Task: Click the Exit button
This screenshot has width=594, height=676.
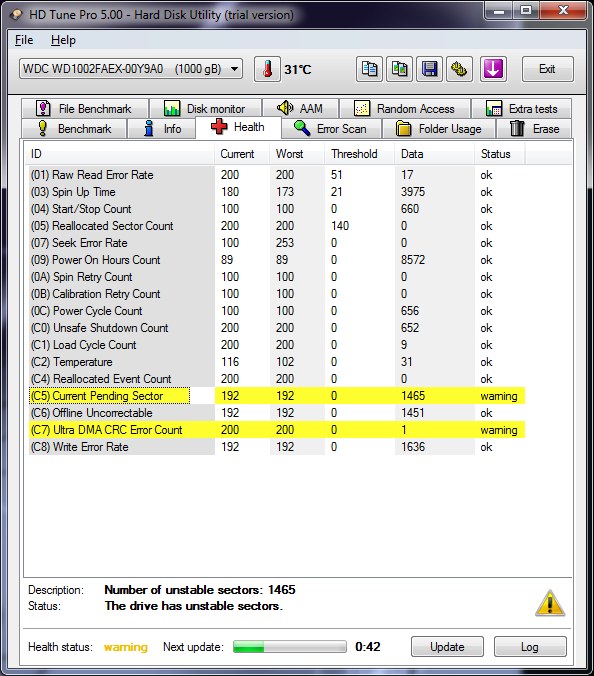Action: (547, 69)
